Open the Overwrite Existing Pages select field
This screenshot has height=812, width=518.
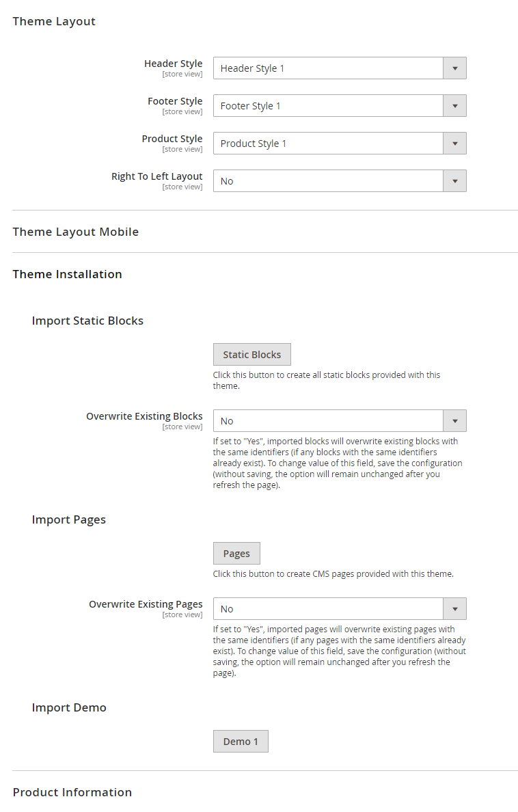point(328,609)
